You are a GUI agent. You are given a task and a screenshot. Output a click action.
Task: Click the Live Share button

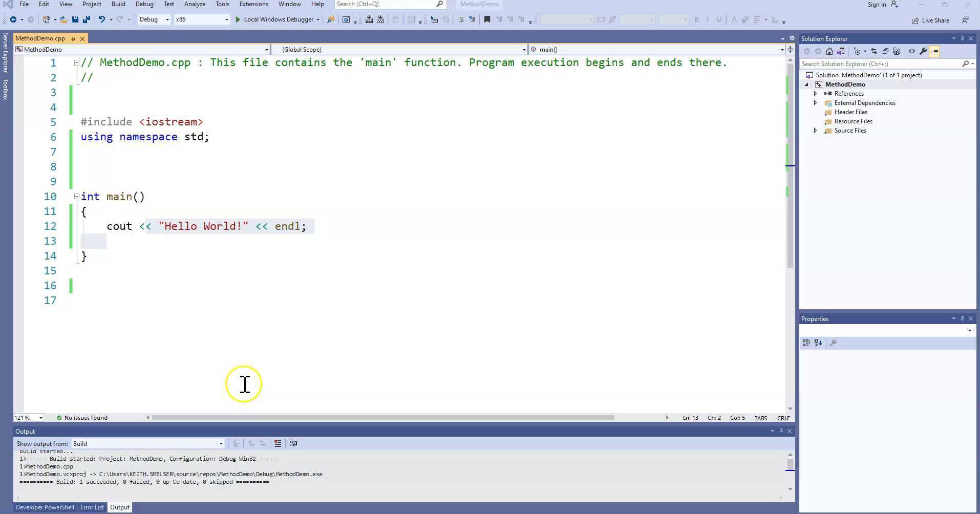pyautogui.click(x=931, y=20)
